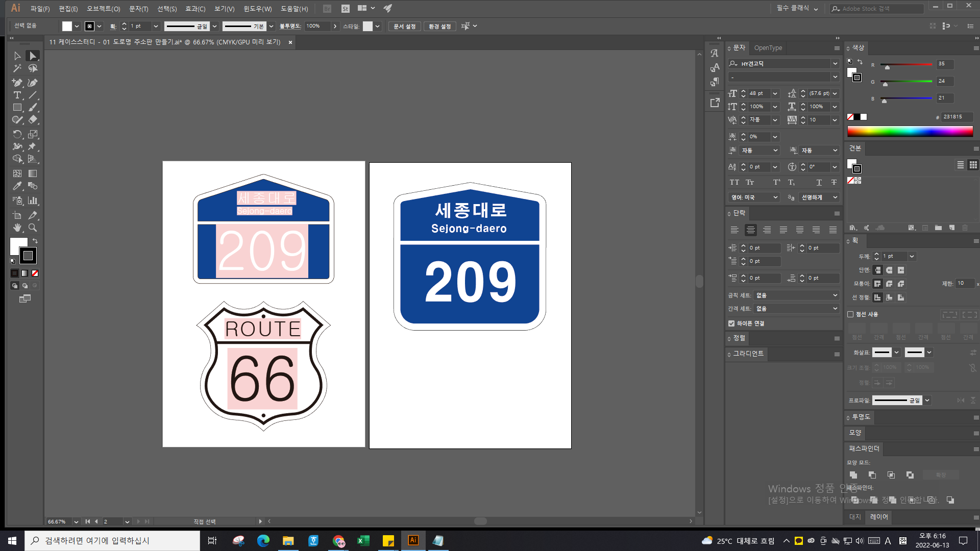Set paragraph alignment to center
Image resolution: width=980 pixels, height=551 pixels.
(x=750, y=230)
